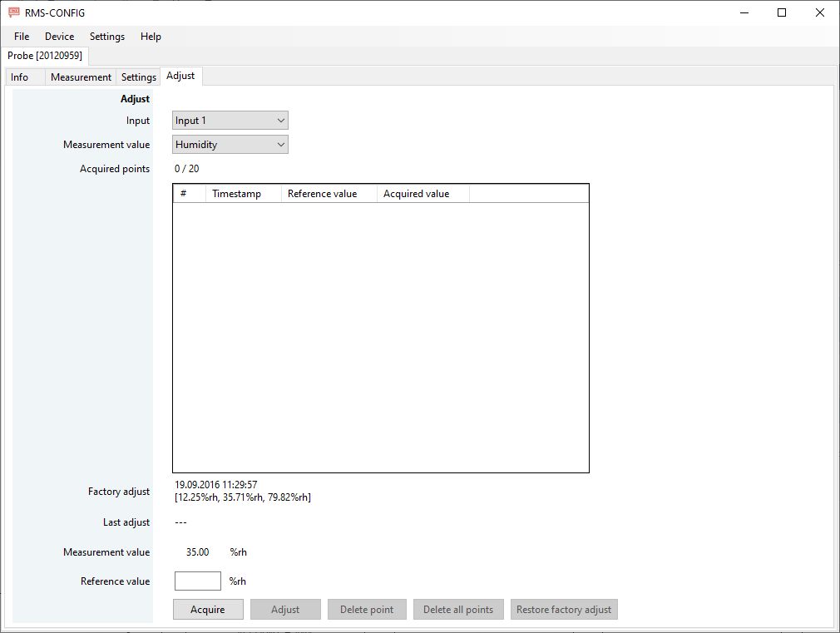Viewport: 840px width, 633px height.
Task: Focus the Reference value %rh input field
Action: 198,581
